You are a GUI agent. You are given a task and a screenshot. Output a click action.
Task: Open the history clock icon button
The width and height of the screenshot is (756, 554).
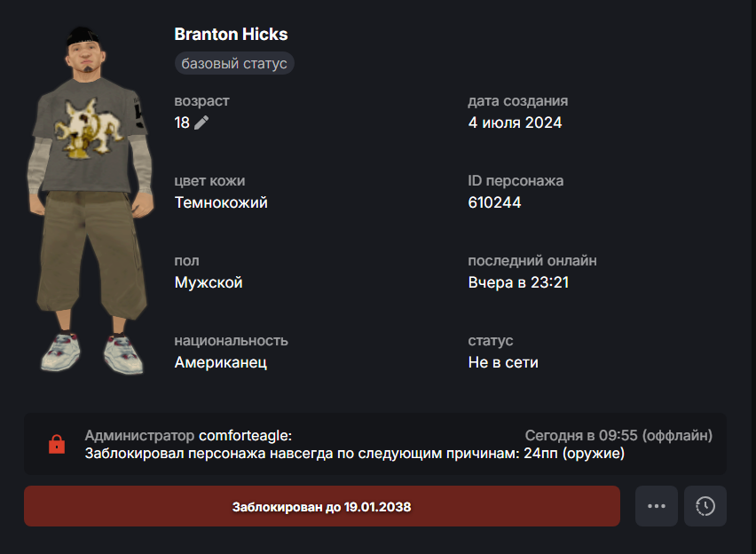pos(705,506)
